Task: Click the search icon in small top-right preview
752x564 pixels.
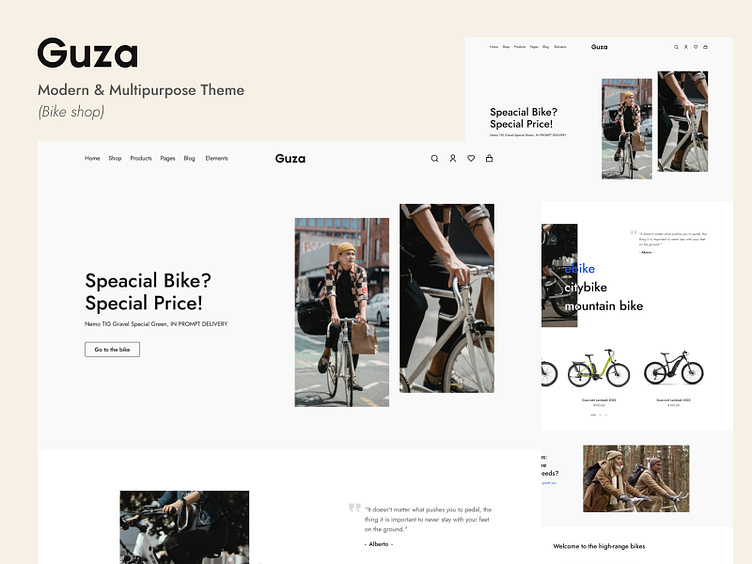Action: coord(676,47)
